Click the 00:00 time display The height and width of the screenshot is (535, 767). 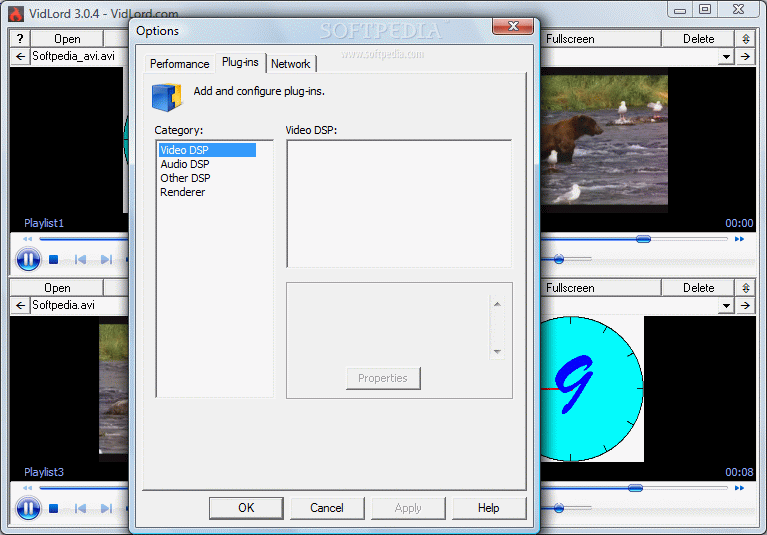[x=739, y=223]
